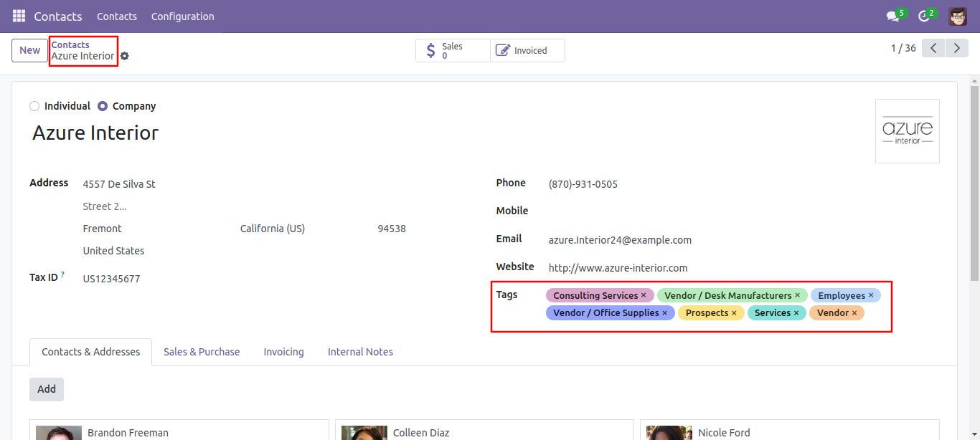This screenshot has height=440, width=980.
Task: Open the user avatar menu
Action: [x=957, y=16]
